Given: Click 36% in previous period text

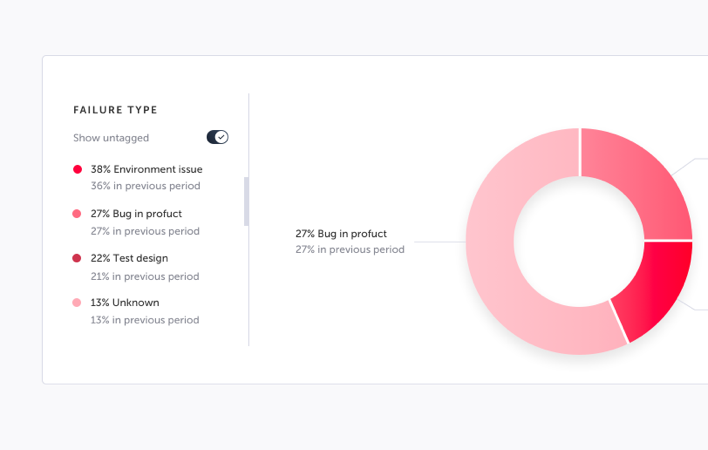Looking at the screenshot, I should 145,186.
